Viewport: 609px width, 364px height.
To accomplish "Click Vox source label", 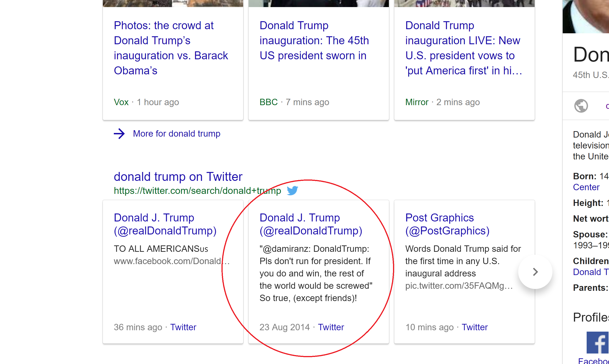I will pyautogui.click(x=121, y=102).
